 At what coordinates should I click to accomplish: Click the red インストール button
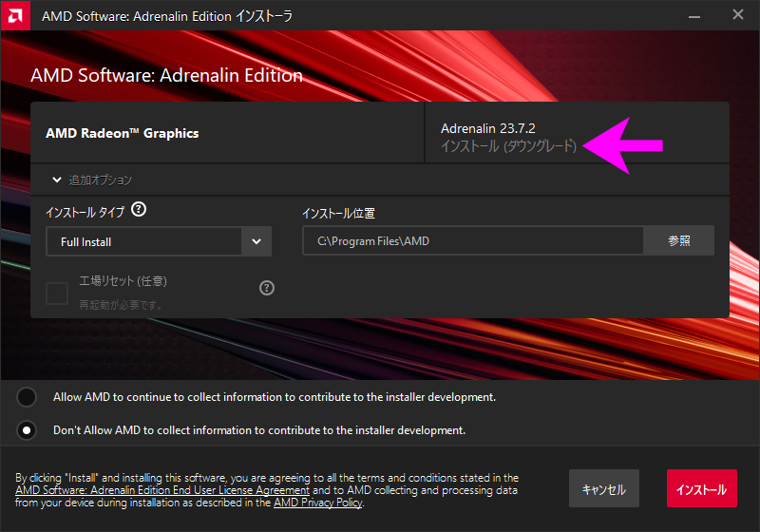[x=701, y=488]
